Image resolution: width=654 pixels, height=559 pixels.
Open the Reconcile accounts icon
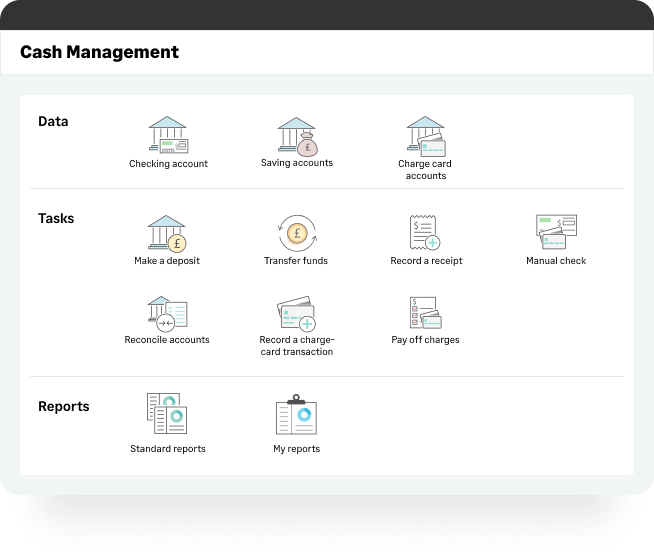[x=167, y=312]
